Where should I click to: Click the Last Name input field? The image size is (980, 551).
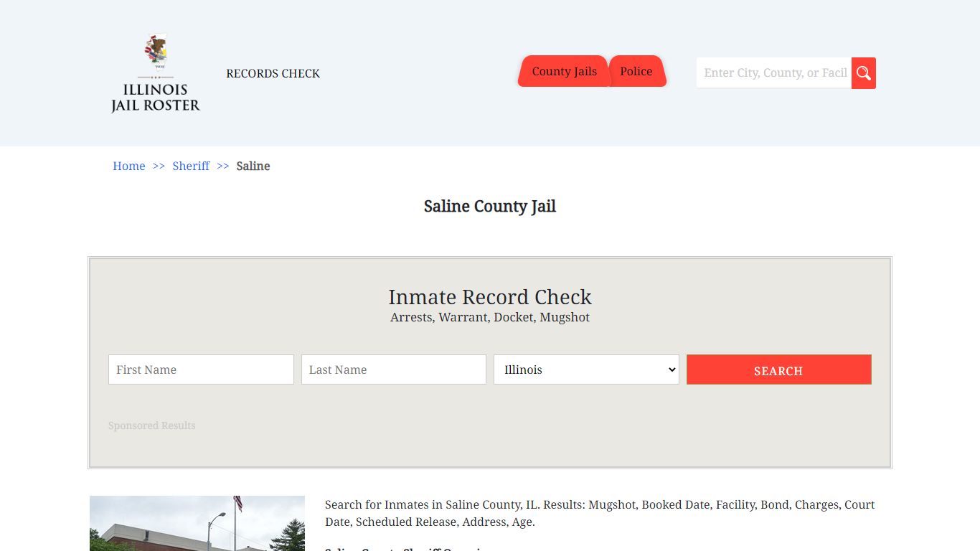pos(394,369)
